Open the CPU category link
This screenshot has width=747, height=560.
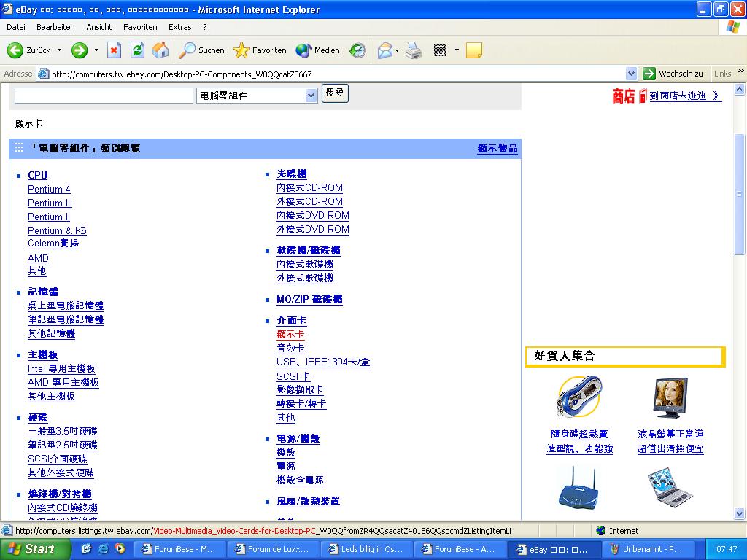[x=38, y=175]
